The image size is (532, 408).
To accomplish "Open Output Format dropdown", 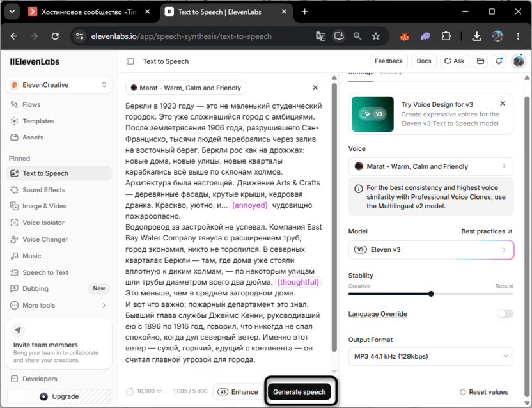I will click(x=431, y=356).
